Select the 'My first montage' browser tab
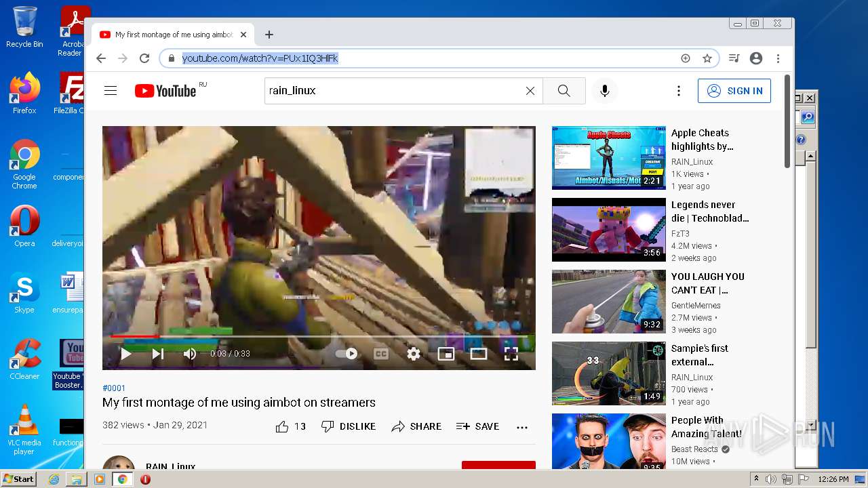Viewport: 868px width, 488px height. (x=174, y=35)
